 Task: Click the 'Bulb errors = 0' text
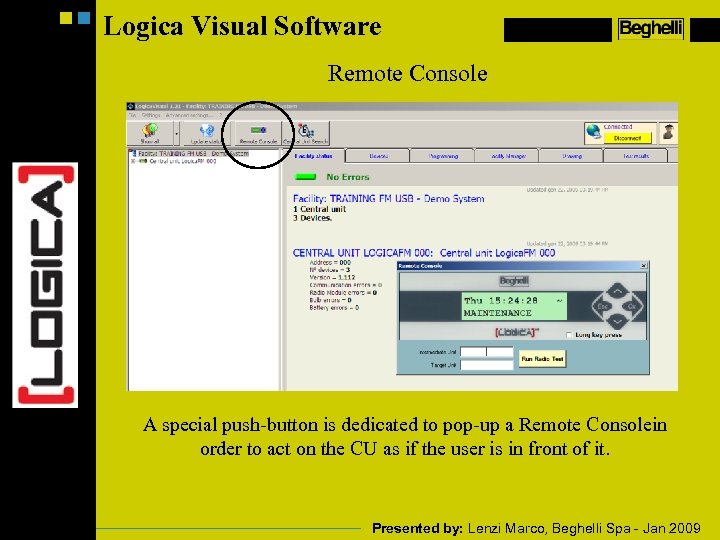coord(330,300)
